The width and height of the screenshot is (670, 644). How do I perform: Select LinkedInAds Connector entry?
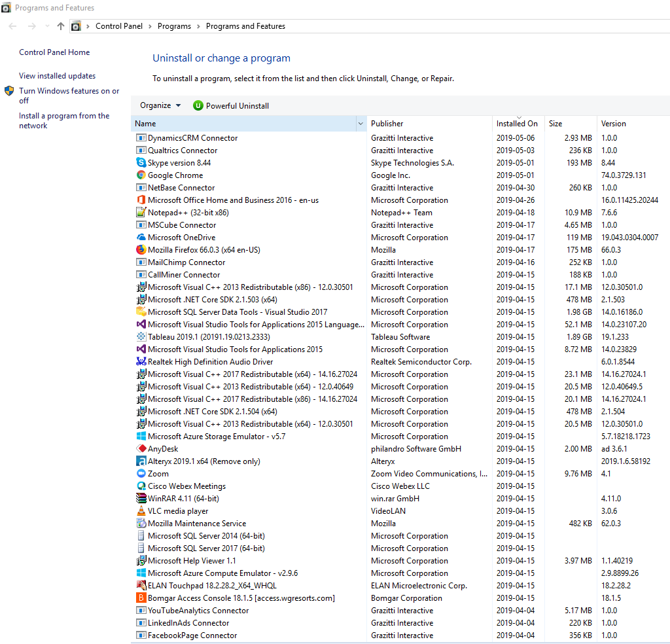pyautogui.click(x=400, y=623)
